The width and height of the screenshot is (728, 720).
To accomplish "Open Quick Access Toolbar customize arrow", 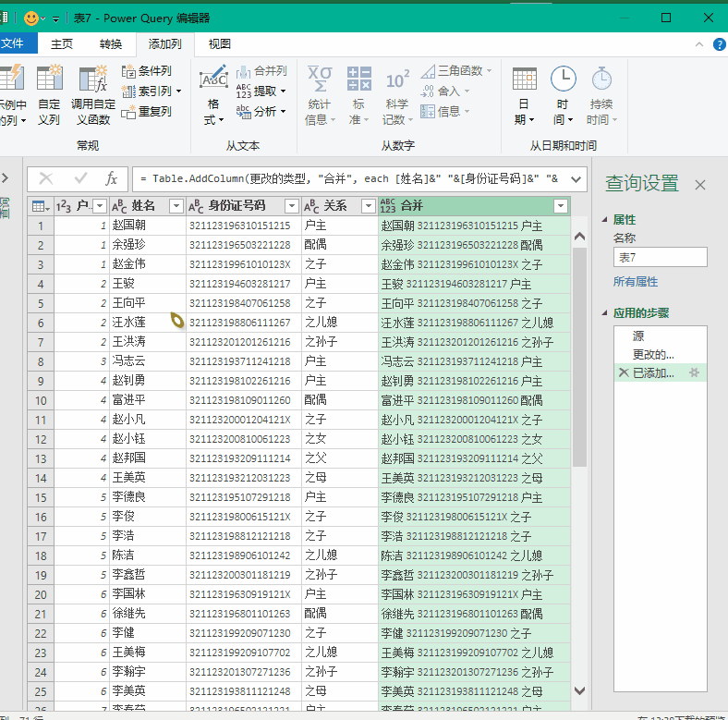I will coord(55,19).
